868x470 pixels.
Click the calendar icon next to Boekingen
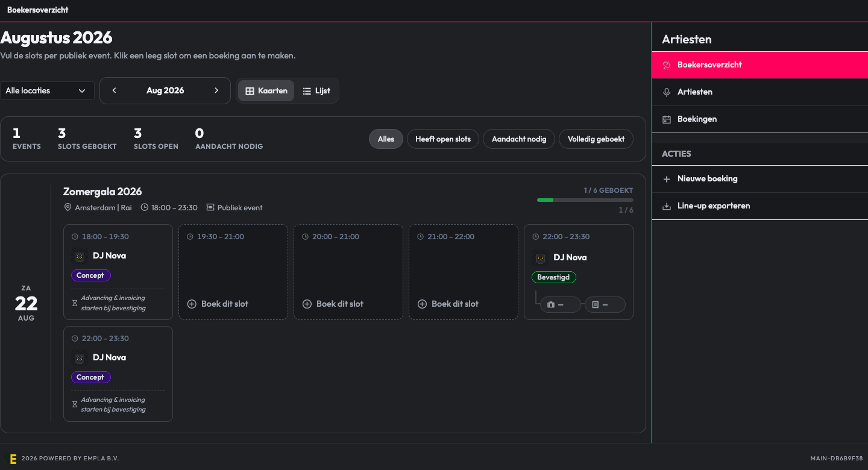pos(667,119)
